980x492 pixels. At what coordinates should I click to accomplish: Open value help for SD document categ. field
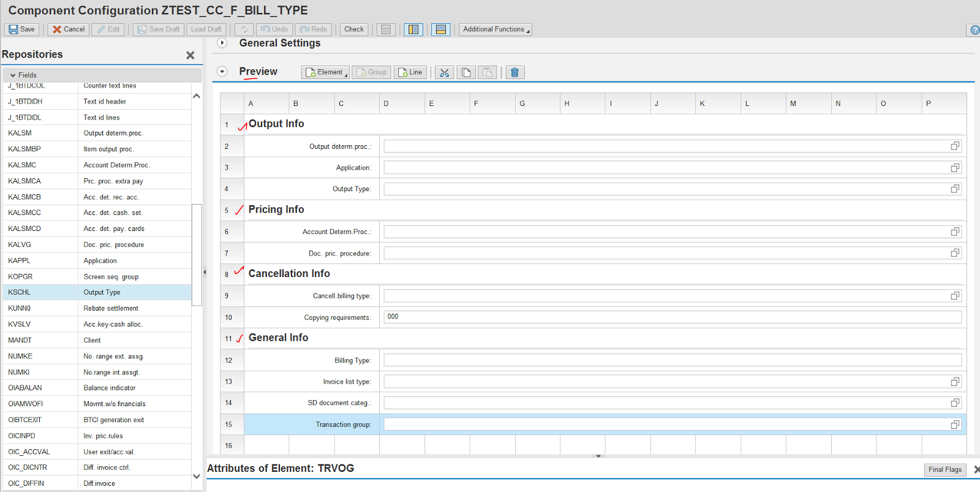coord(955,403)
